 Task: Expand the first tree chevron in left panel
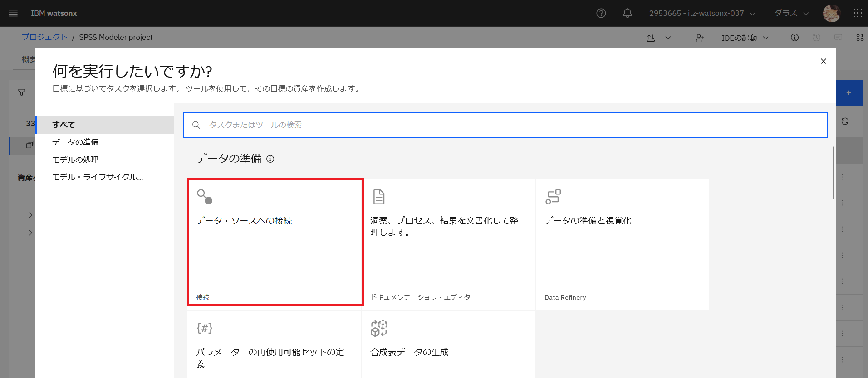(30, 215)
